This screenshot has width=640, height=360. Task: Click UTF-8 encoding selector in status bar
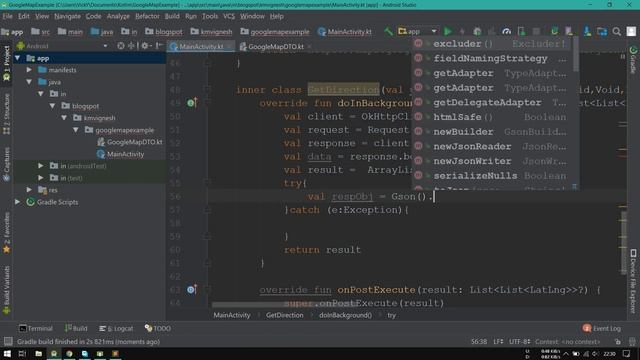(x=520, y=342)
